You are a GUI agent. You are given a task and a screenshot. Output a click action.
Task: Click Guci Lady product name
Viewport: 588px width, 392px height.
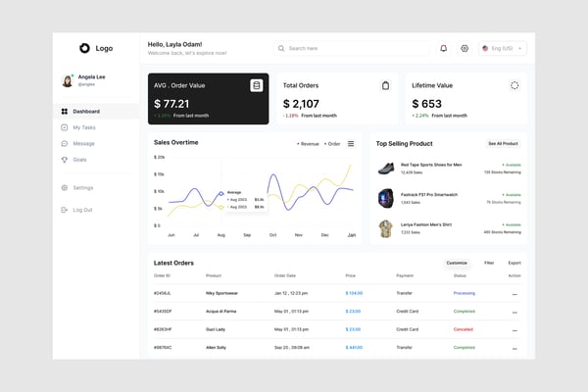click(x=216, y=329)
